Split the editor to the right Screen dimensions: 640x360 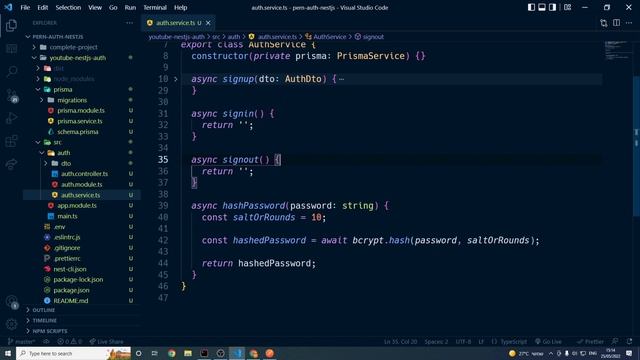(x=616, y=23)
